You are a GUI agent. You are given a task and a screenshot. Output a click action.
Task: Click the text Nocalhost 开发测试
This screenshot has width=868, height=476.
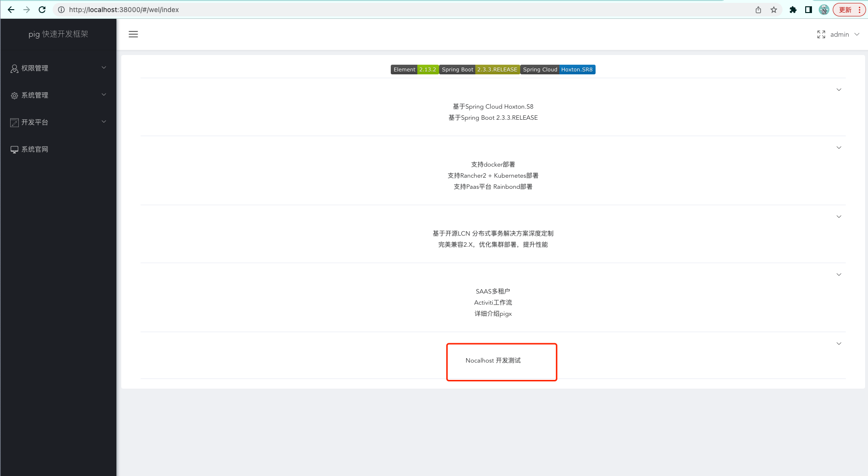(493, 361)
